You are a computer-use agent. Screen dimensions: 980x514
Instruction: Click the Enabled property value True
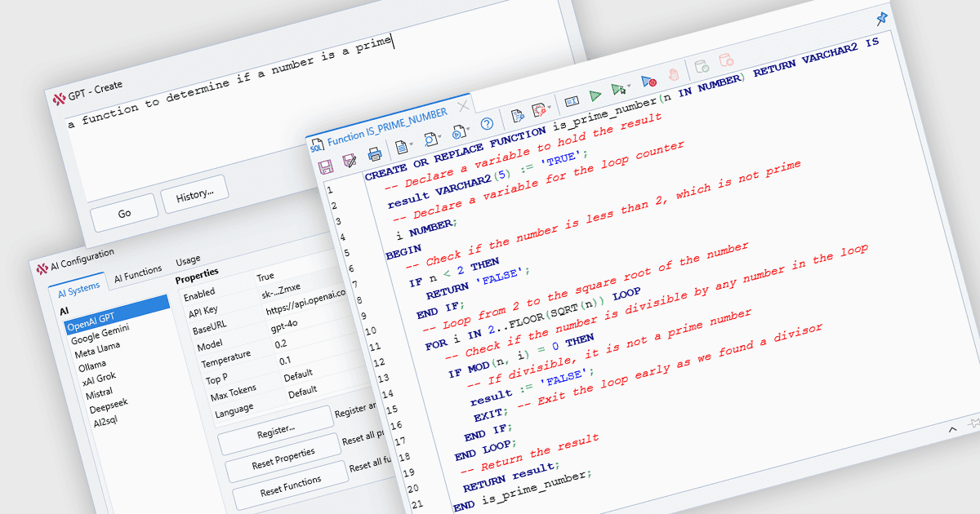[x=265, y=277]
